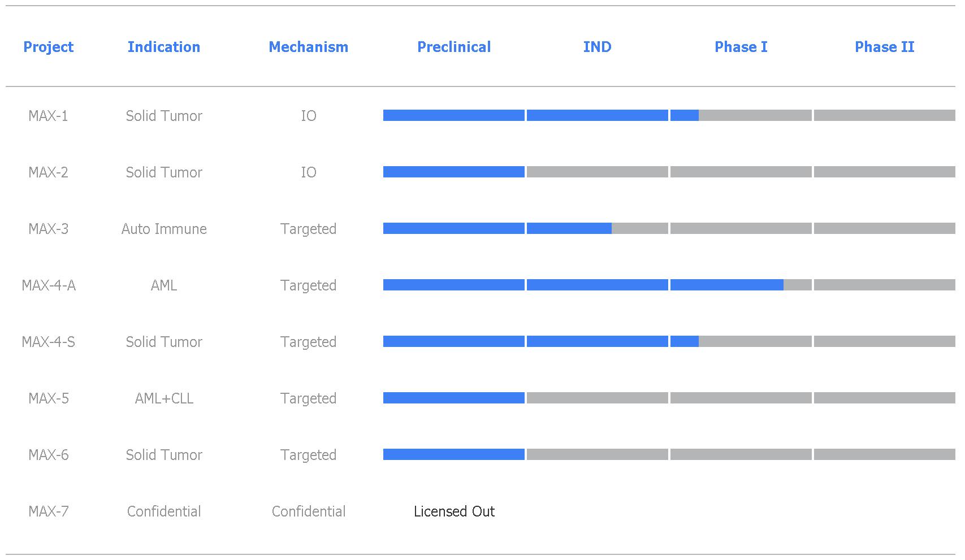This screenshot has width=965, height=560.
Task: Click MAX-2 Preclinical blue bar
Action: click(x=454, y=172)
